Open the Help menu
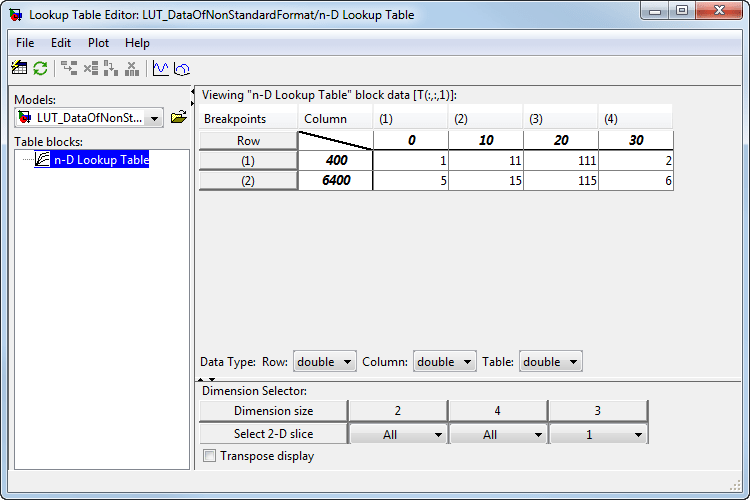 tap(137, 43)
